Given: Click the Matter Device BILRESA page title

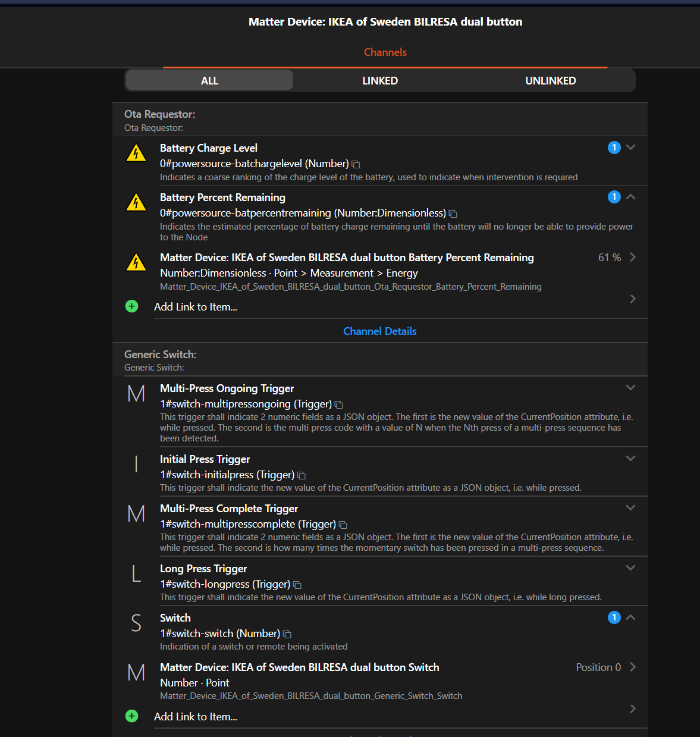Looking at the screenshot, I should [x=385, y=22].
